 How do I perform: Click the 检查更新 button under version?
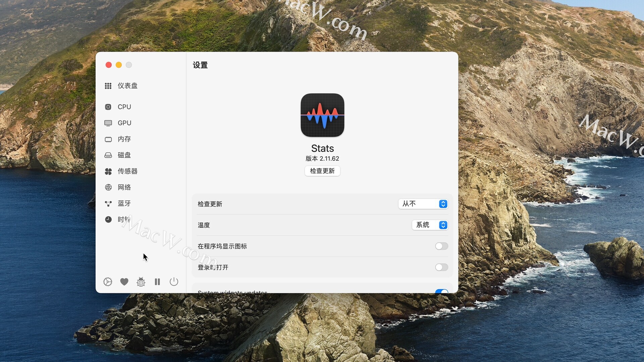pos(322,171)
